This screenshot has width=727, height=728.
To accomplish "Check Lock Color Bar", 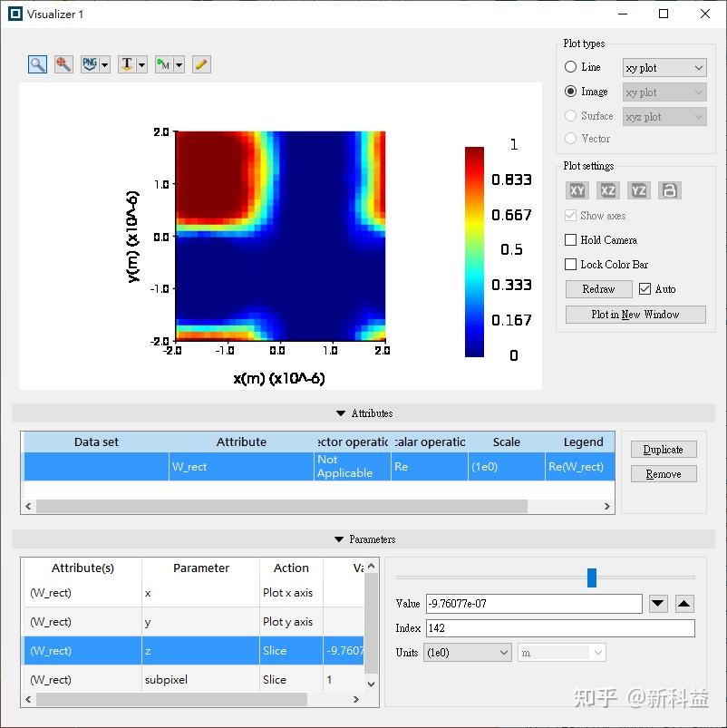I will pyautogui.click(x=572, y=264).
